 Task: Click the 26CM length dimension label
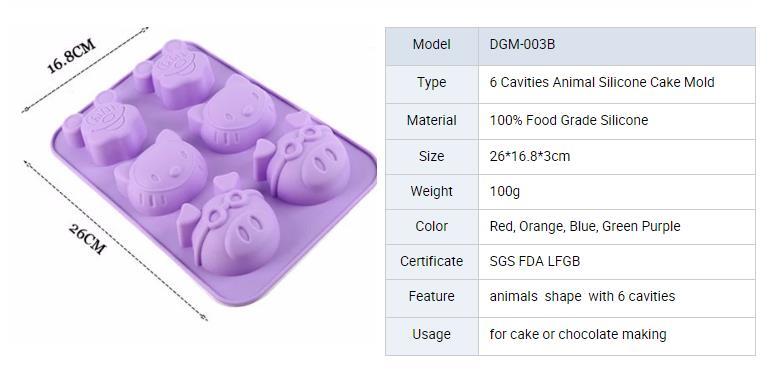(87, 239)
